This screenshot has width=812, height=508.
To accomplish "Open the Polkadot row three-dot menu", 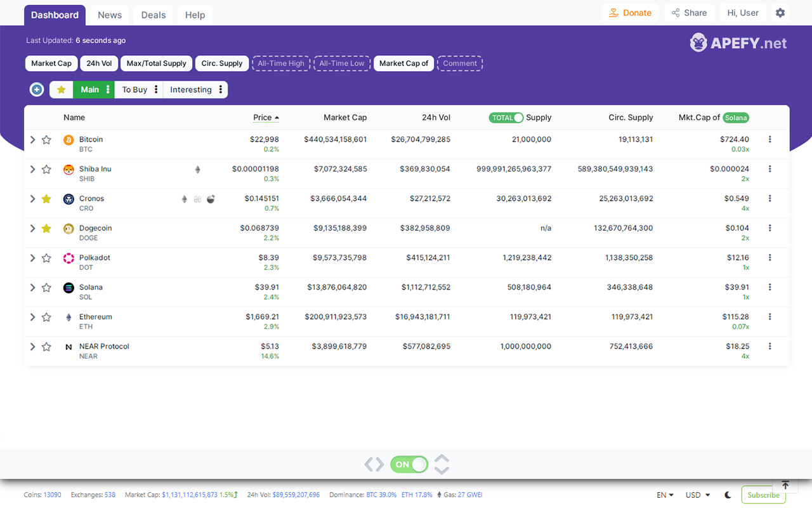I will tap(770, 257).
